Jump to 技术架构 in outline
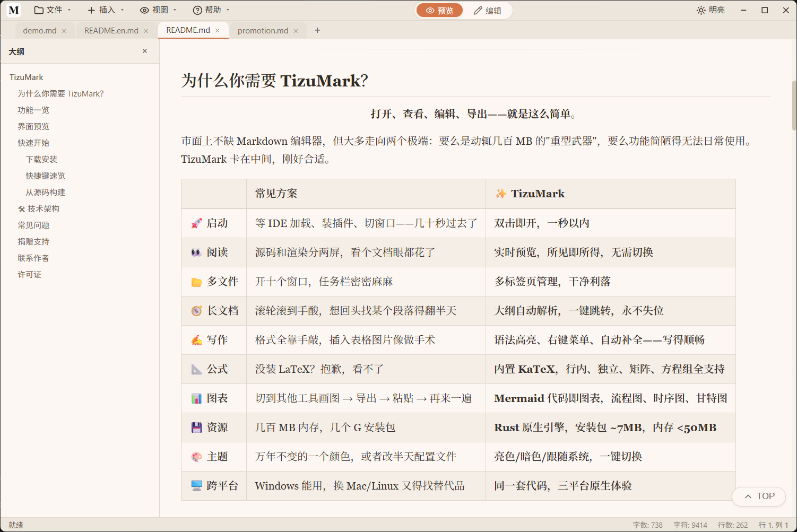This screenshot has width=797, height=532. point(39,209)
